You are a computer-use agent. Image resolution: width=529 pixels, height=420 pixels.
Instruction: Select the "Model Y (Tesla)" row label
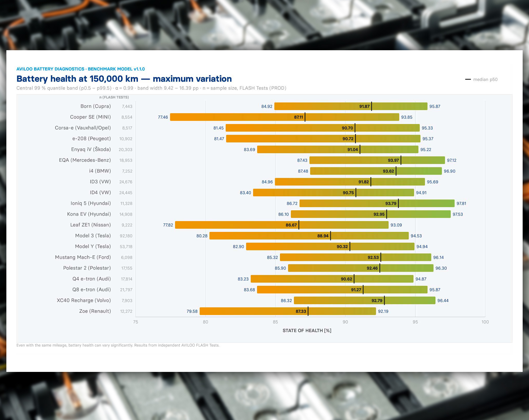pyautogui.click(x=93, y=246)
